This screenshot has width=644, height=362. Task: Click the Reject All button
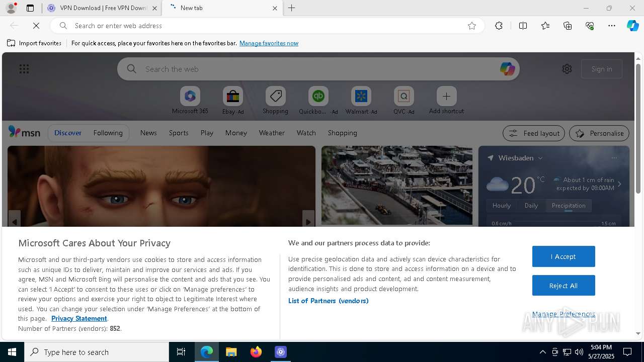click(x=563, y=286)
